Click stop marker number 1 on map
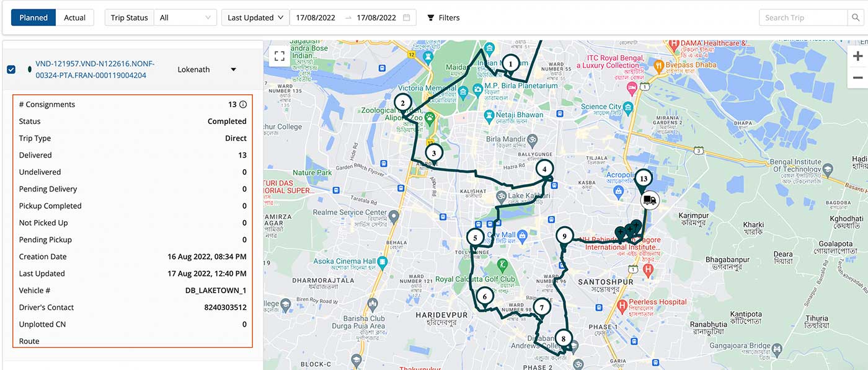 tap(510, 63)
